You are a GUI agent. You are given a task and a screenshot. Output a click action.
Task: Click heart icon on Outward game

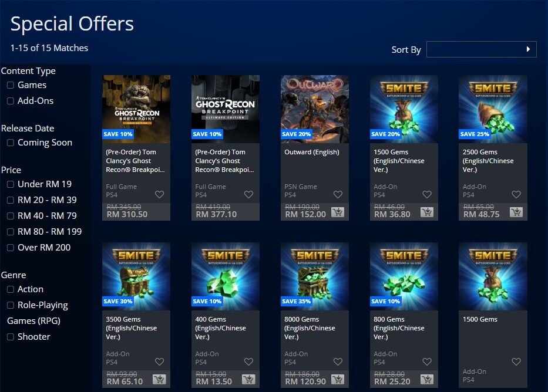click(338, 194)
